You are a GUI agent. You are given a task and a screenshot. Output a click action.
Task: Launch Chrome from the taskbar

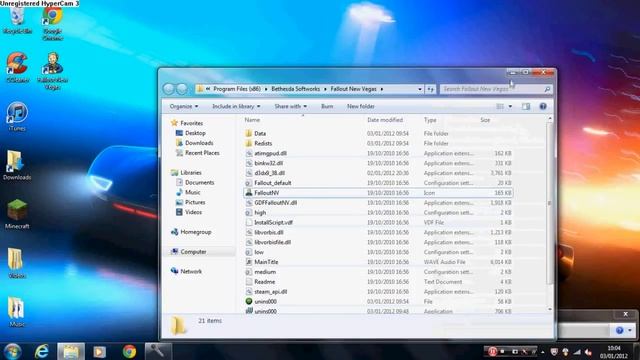[129, 351]
